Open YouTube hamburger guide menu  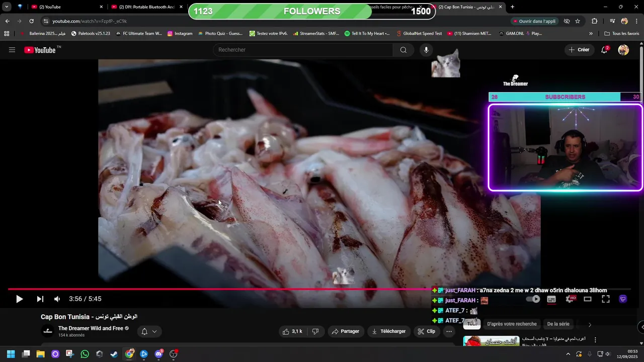point(12,50)
